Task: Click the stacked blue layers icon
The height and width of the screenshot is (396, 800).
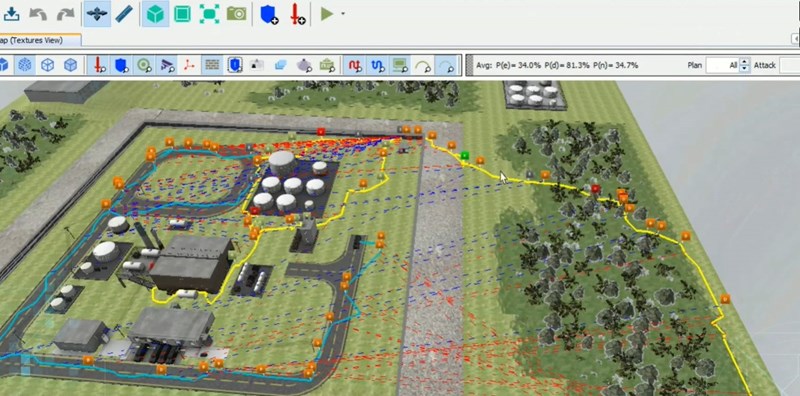Action: click(x=281, y=65)
